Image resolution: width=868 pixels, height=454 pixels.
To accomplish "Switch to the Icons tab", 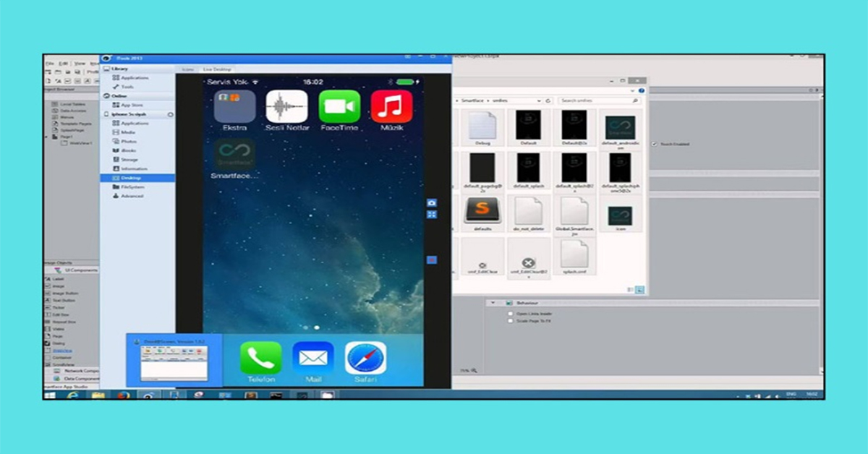I will pos(187,69).
